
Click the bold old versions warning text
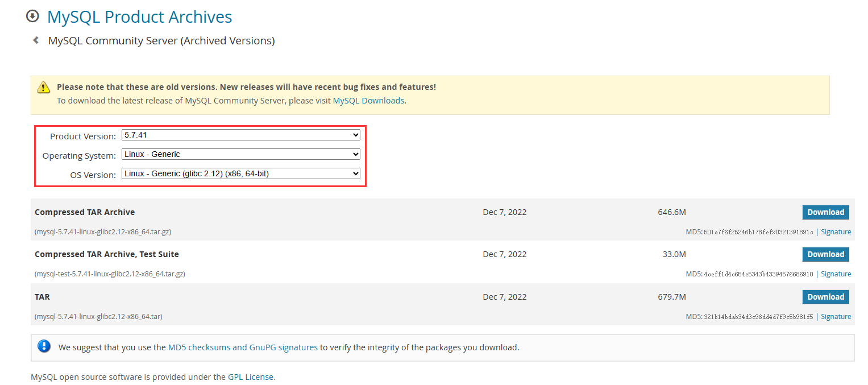pyautogui.click(x=246, y=87)
